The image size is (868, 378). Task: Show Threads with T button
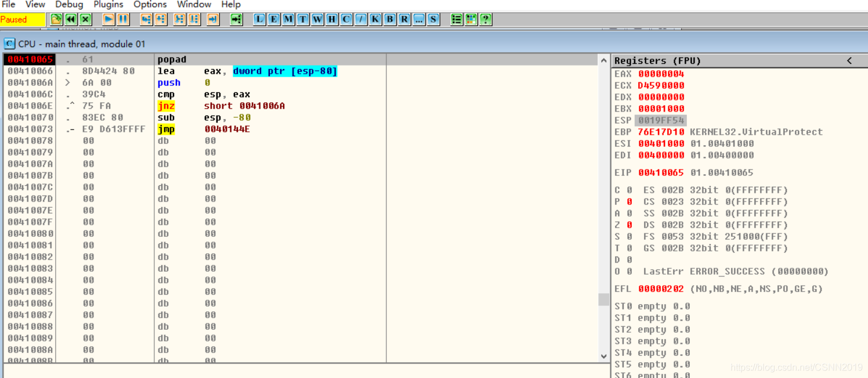(x=303, y=19)
